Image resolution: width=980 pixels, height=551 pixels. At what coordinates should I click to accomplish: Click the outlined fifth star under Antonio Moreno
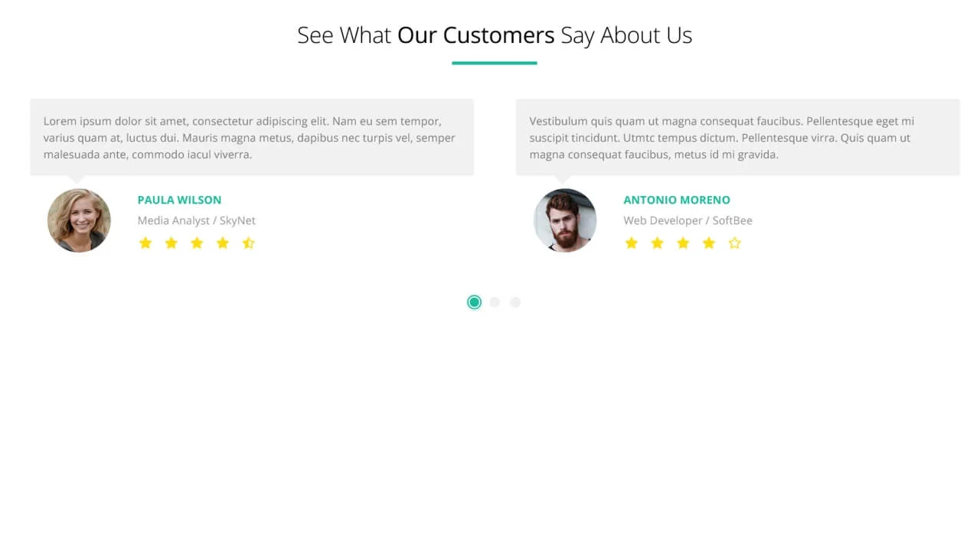734,243
